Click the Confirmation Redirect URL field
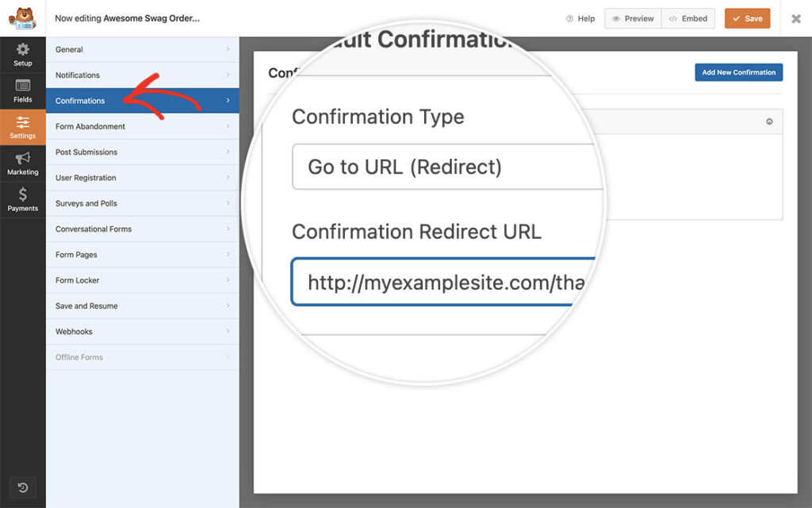 444,282
